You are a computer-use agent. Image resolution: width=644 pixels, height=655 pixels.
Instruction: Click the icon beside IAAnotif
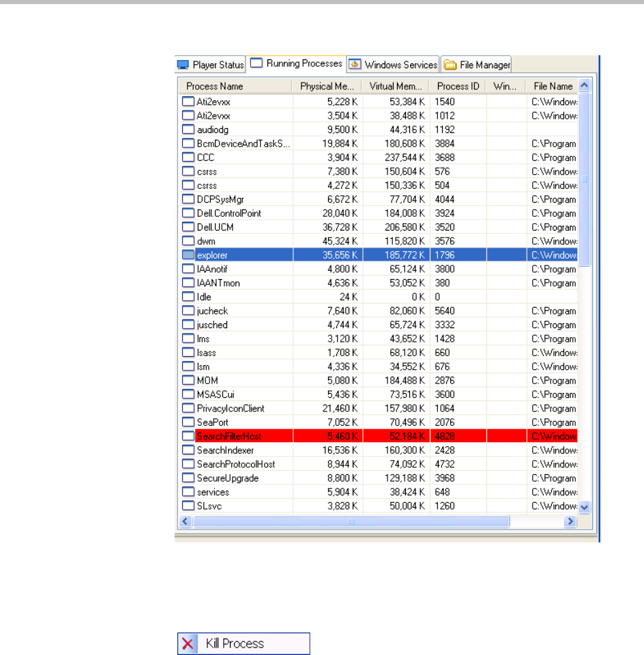click(188, 269)
